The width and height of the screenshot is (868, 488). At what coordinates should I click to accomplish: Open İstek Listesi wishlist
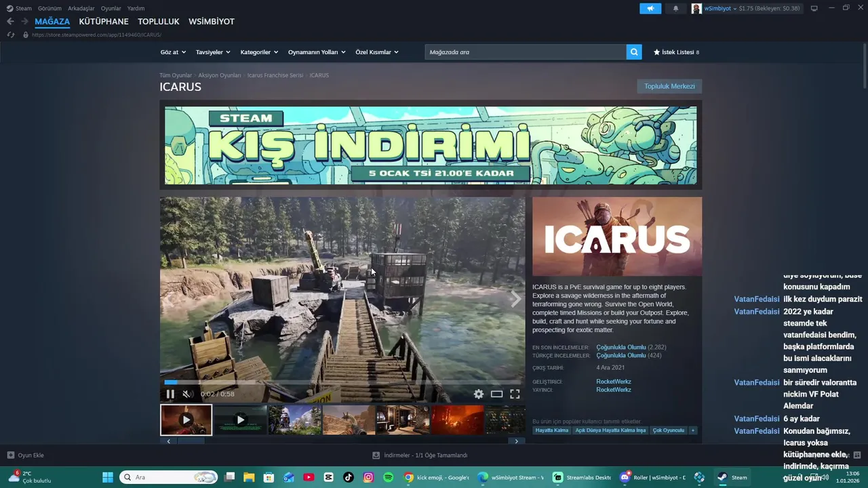pos(676,52)
